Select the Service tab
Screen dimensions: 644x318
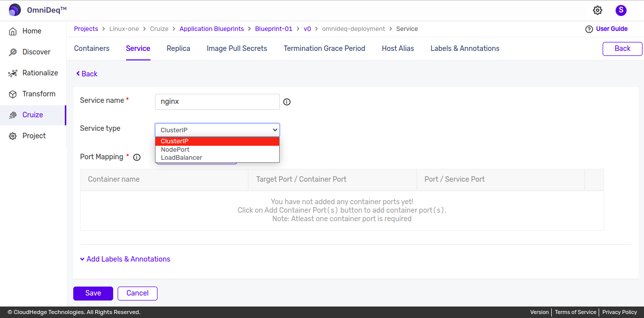[x=138, y=48]
